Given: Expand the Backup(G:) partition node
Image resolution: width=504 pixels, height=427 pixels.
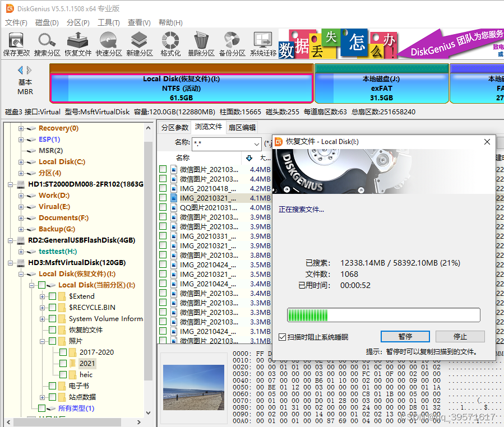Looking at the screenshot, I should tap(21, 229).
